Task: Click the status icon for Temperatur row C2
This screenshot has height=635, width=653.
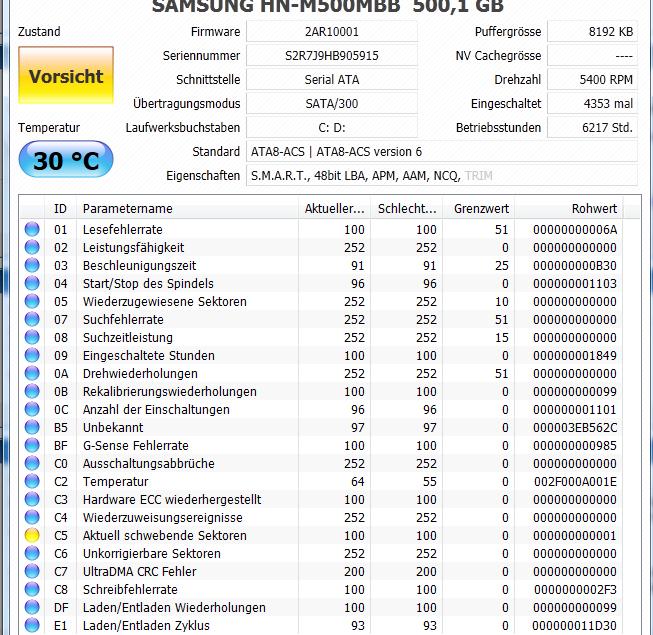Action: click(32, 481)
